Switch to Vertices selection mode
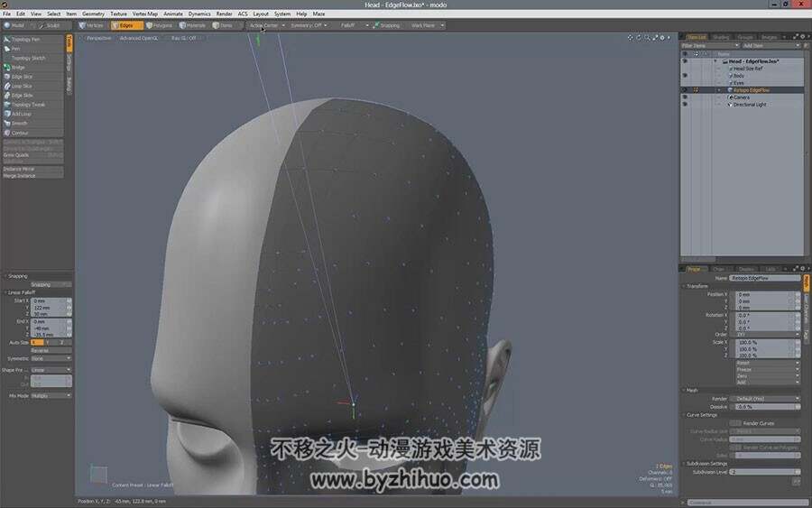The image size is (812, 508). (x=92, y=25)
